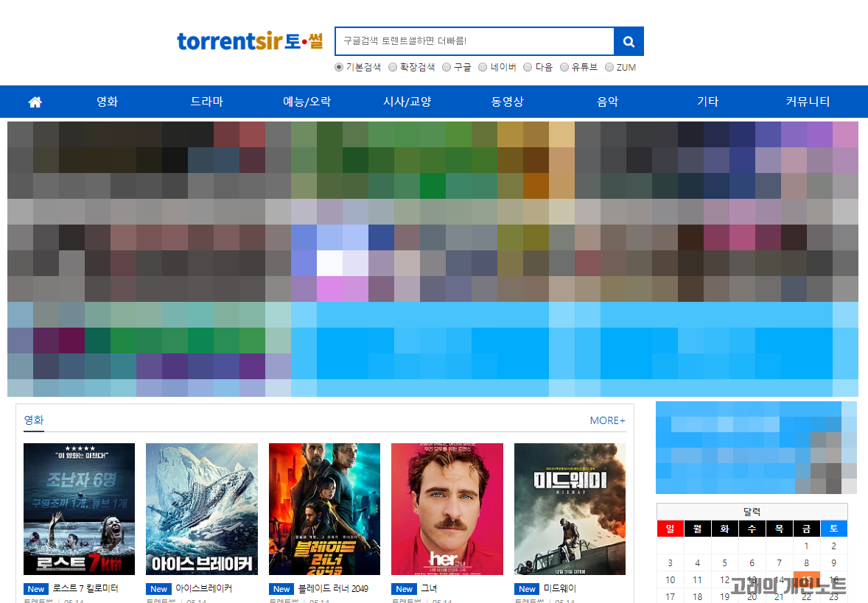Open 로스트 7 킬로미터 poster

[79, 509]
